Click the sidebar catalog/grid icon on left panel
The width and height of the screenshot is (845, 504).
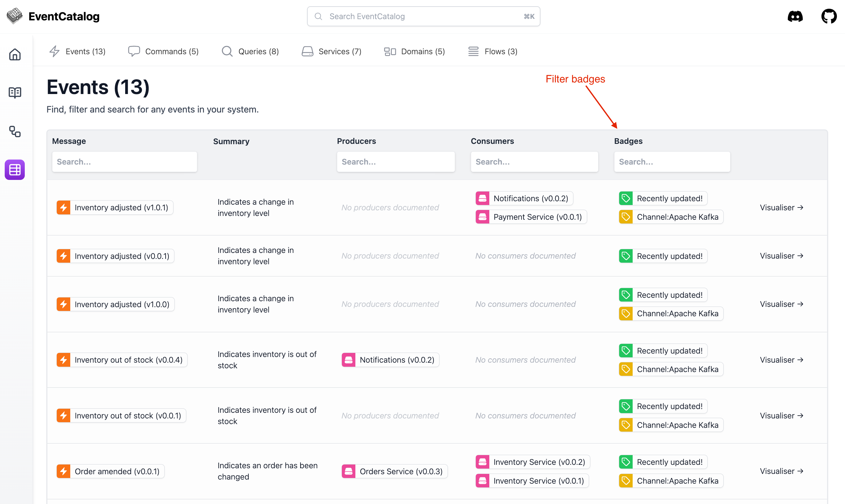15,170
